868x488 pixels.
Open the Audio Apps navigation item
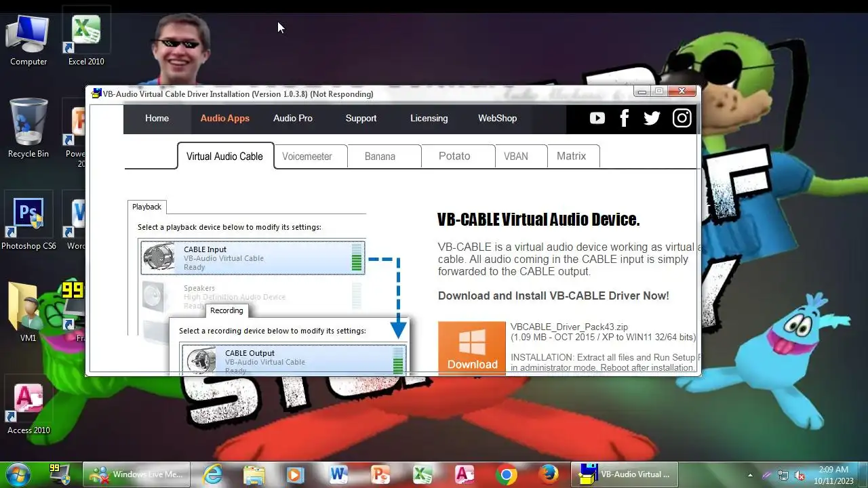224,118
